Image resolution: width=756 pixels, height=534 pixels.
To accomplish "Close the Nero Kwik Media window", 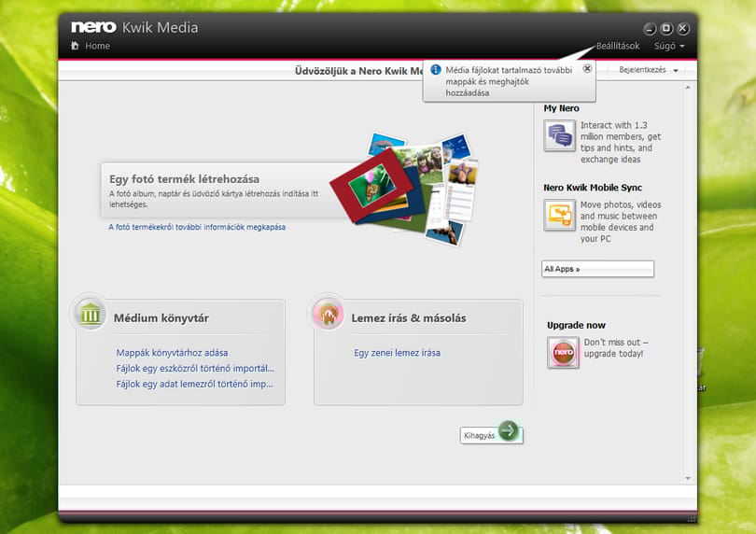I will [x=683, y=28].
